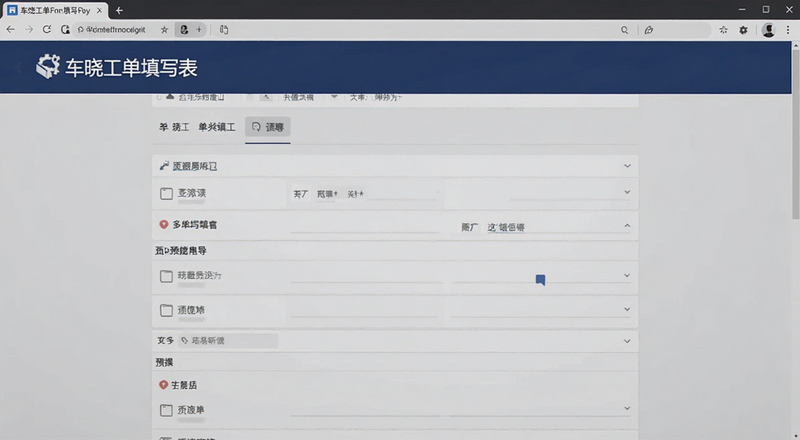
Task: Click the red pin icon beside 圭髡岳
Action: point(163,385)
